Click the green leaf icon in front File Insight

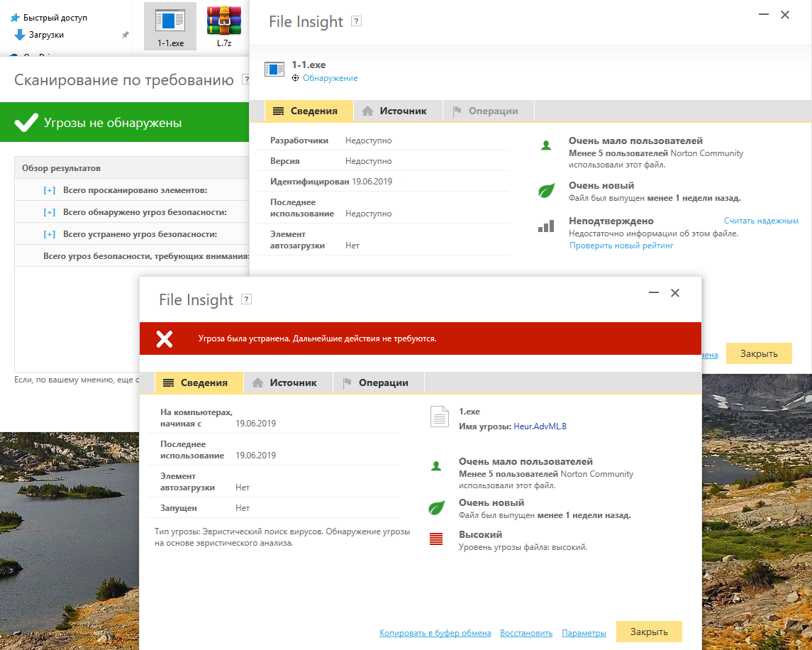point(437,507)
